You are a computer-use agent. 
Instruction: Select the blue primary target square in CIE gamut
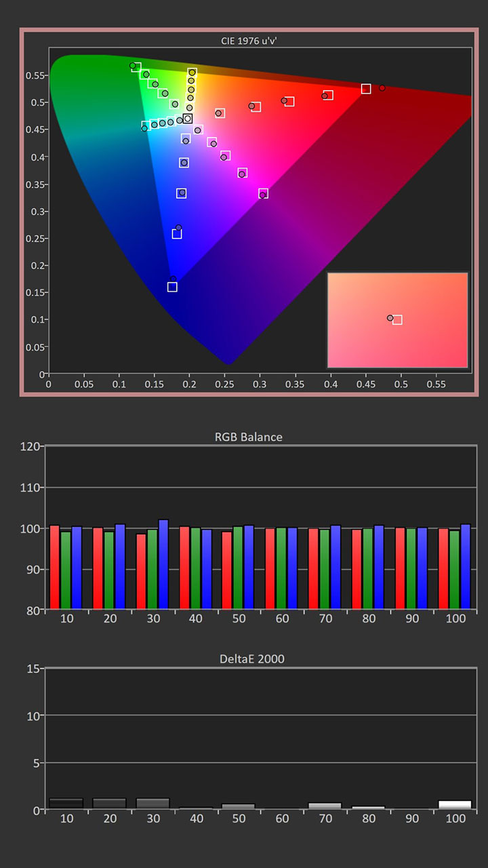coord(172,287)
